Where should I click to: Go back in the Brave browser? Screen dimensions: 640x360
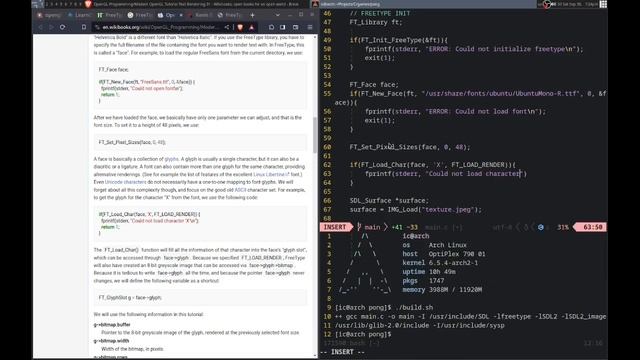click(40, 27)
